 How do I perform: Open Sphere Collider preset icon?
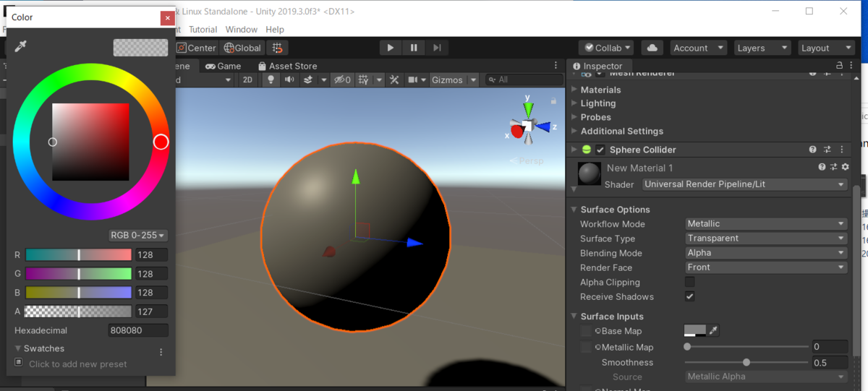(827, 150)
